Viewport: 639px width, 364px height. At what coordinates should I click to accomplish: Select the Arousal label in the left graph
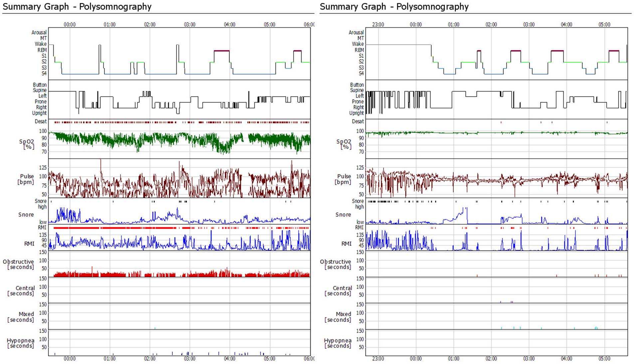(39, 32)
